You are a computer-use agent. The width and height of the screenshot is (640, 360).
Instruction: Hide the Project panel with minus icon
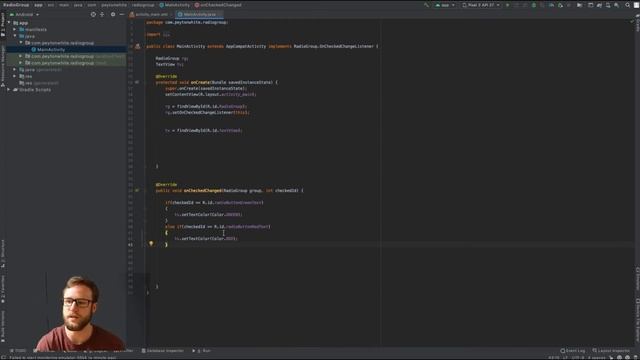[122, 14]
